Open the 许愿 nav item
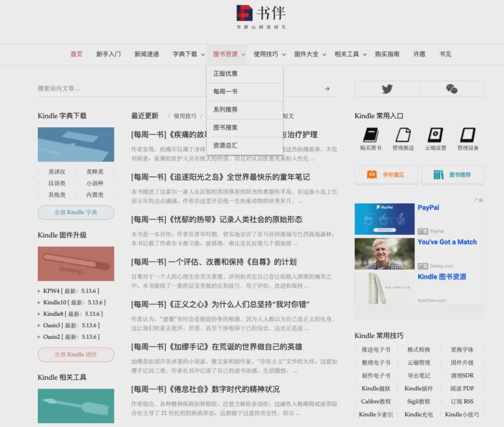Viewport: 504px width, 427px height. (x=419, y=54)
